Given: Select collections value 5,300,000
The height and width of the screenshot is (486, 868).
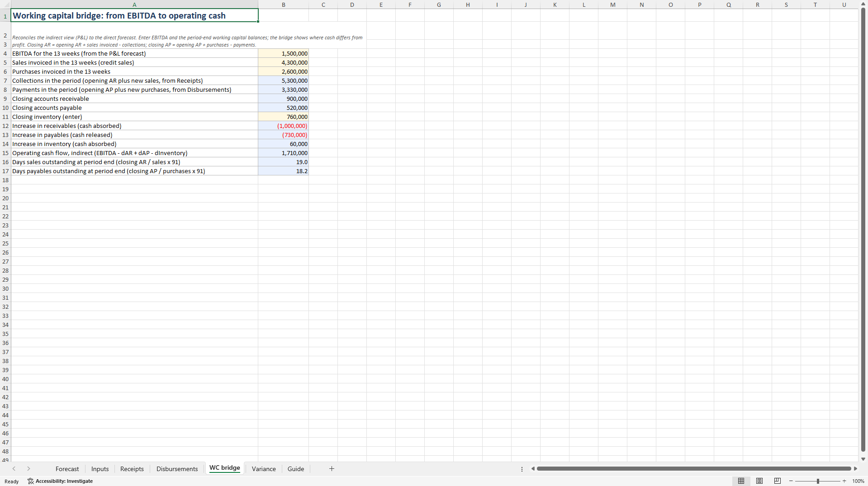Looking at the screenshot, I should tap(284, 80).
